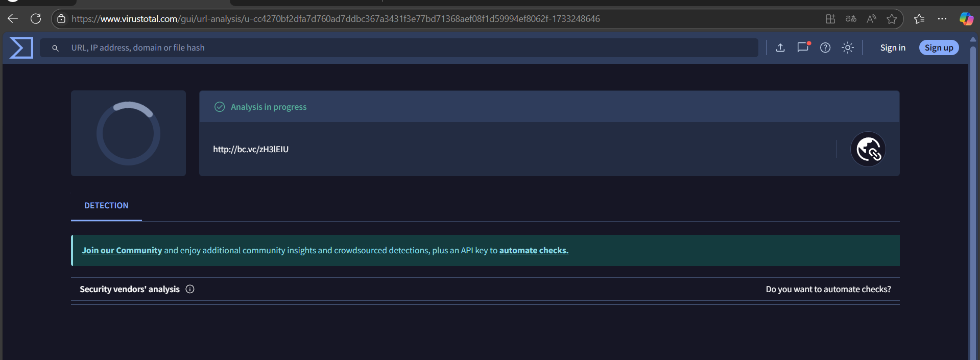Click the Sign up button

(x=939, y=47)
